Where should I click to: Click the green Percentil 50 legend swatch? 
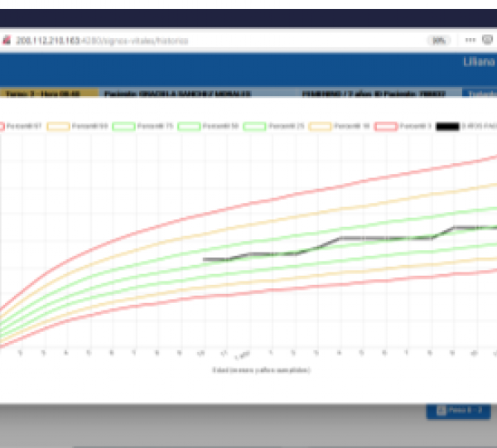click(x=187, y=127)
